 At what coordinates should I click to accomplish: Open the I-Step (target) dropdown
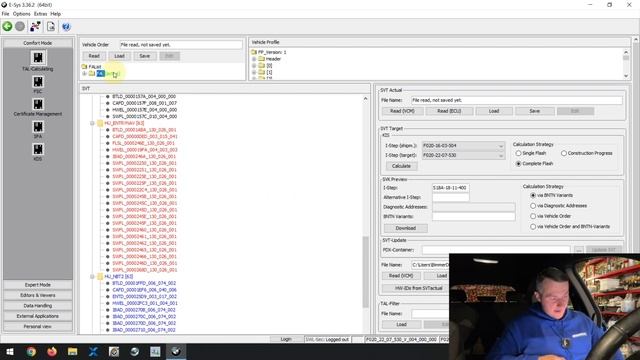[463, 156]
